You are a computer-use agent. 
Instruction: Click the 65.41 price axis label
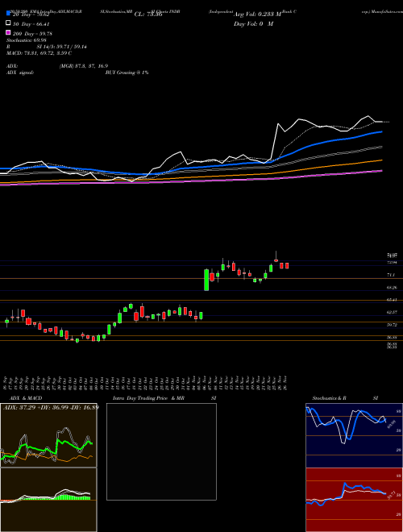pyautogui.click(x=392, y=300)
